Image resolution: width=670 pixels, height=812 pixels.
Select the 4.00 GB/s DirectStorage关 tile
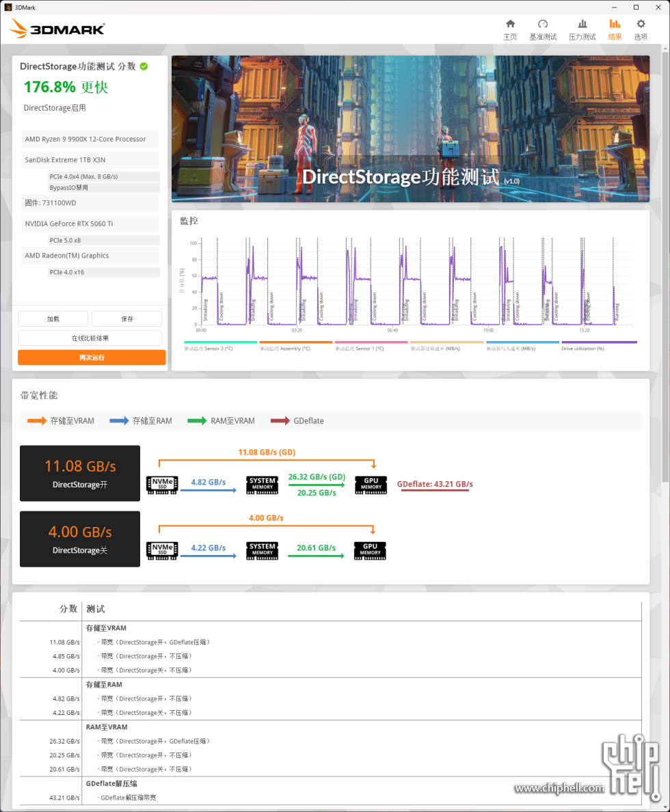coord(80,539)
